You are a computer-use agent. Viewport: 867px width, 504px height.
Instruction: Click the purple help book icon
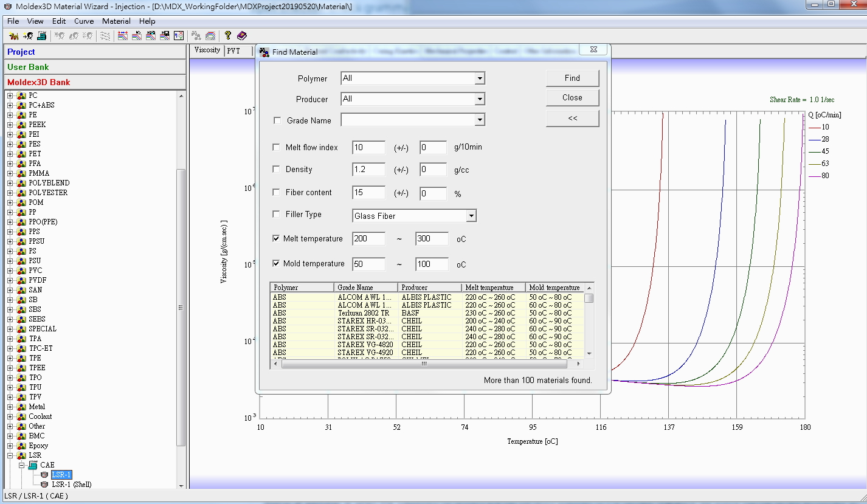[242, 36]
